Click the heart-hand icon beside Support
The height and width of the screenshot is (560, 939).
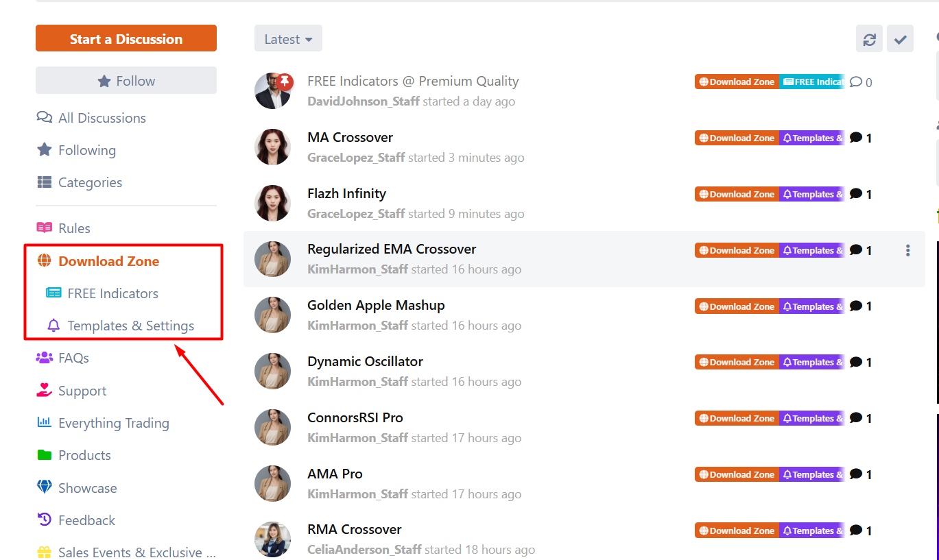pos(45,390)
